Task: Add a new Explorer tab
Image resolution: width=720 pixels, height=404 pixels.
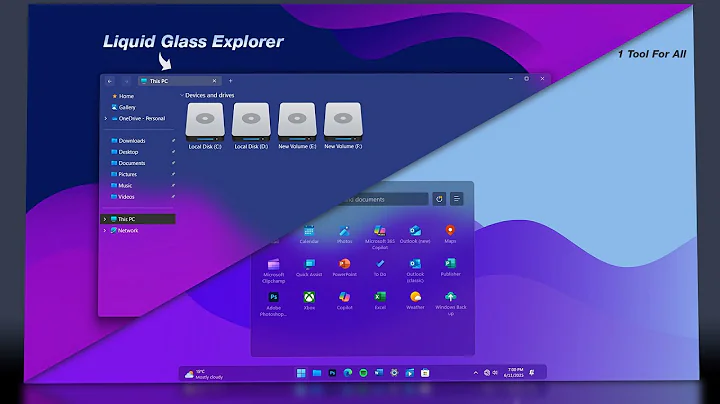Action: coord(231,81)
